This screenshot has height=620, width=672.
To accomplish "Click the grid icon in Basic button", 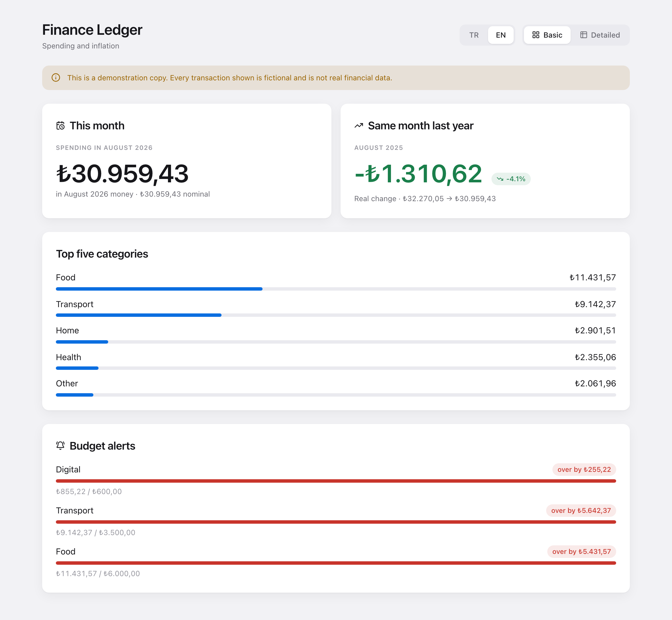I will 536,35.
